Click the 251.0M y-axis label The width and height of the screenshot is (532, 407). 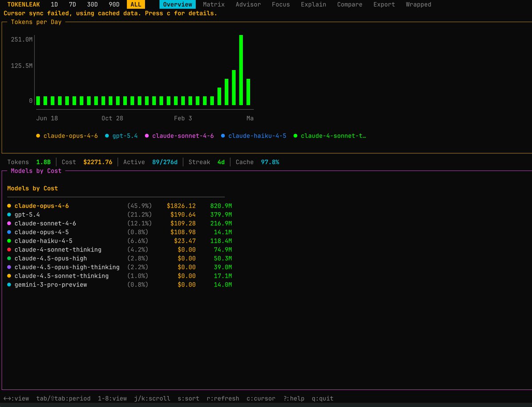point(22,39)
